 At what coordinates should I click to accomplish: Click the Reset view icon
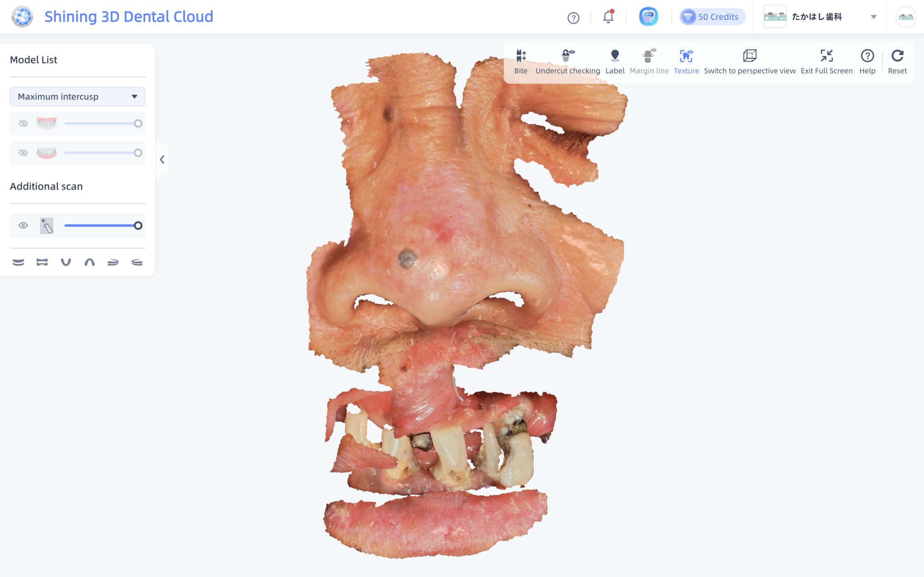pos(897,56)
